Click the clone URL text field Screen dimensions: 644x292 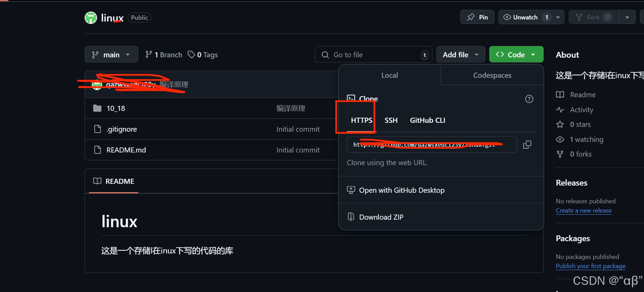point(432,145)
